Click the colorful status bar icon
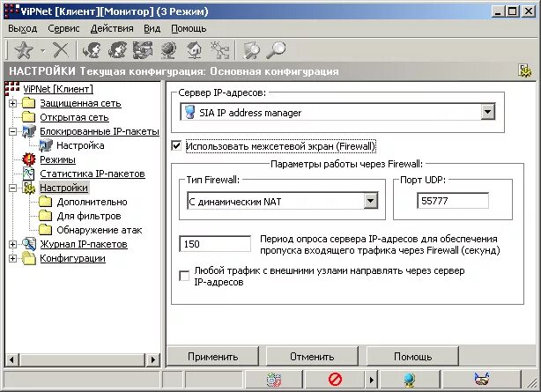Image resolution: width=541 pixels, height=392 pixels. coord(274,380)
